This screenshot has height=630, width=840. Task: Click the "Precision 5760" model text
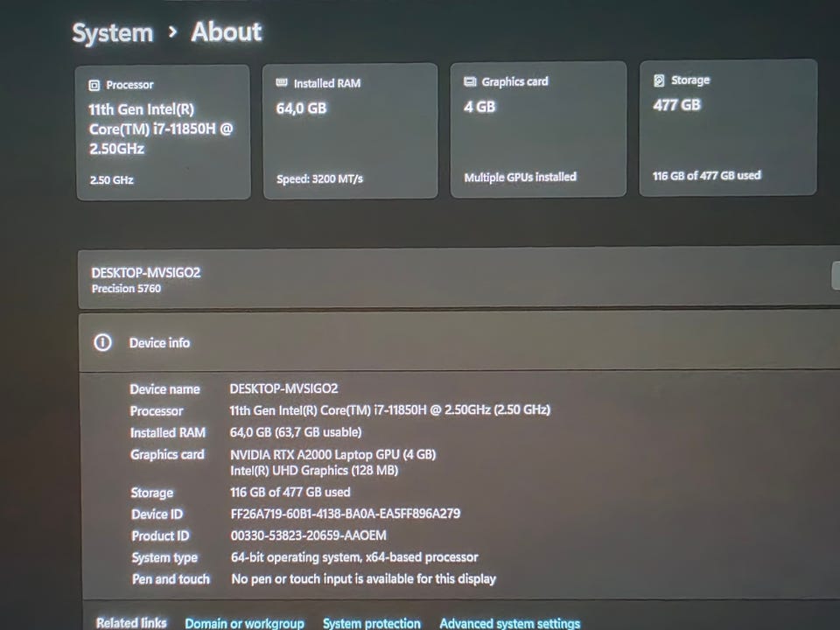coord(126,289)
